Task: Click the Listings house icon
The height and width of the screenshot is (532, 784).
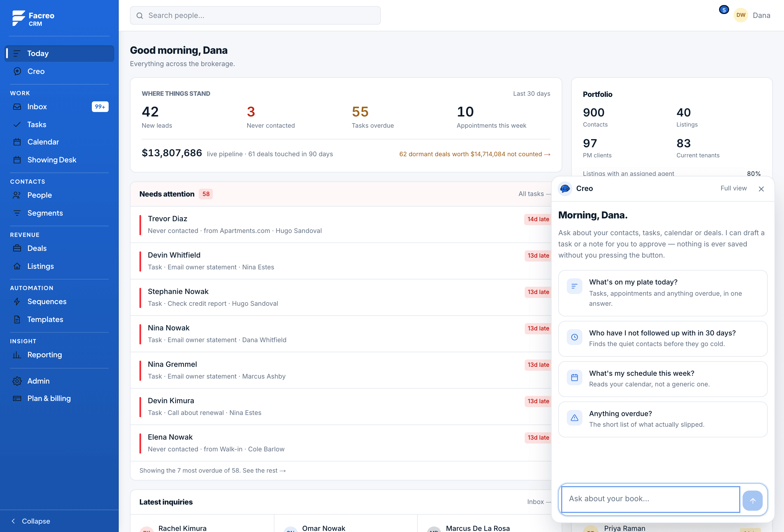Action: pyautogui.click(x=17, y=266)
